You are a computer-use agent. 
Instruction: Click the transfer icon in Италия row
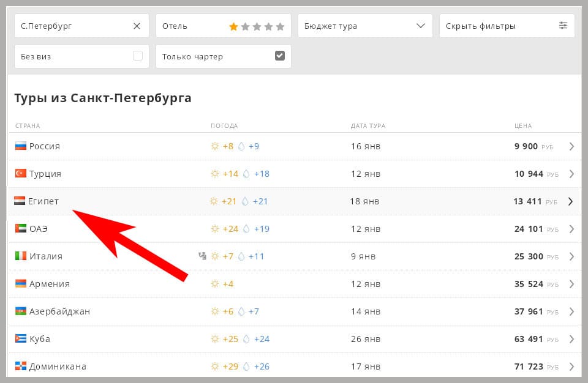[203, 256]
